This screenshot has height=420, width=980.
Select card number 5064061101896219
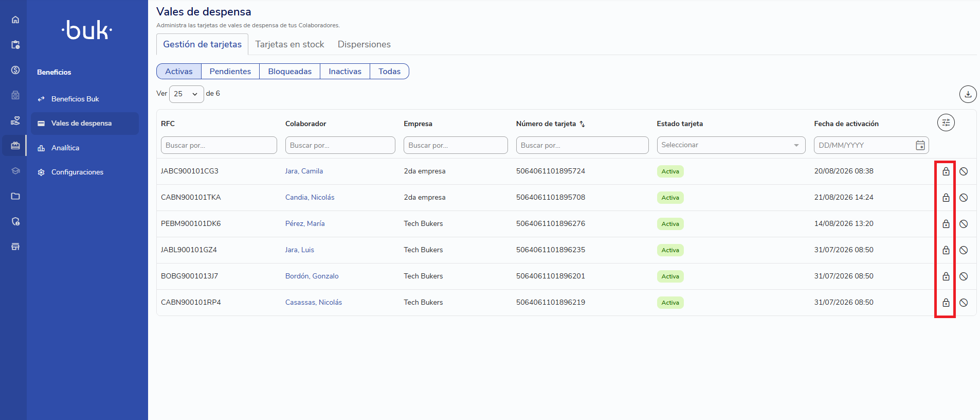click(551, 302)
